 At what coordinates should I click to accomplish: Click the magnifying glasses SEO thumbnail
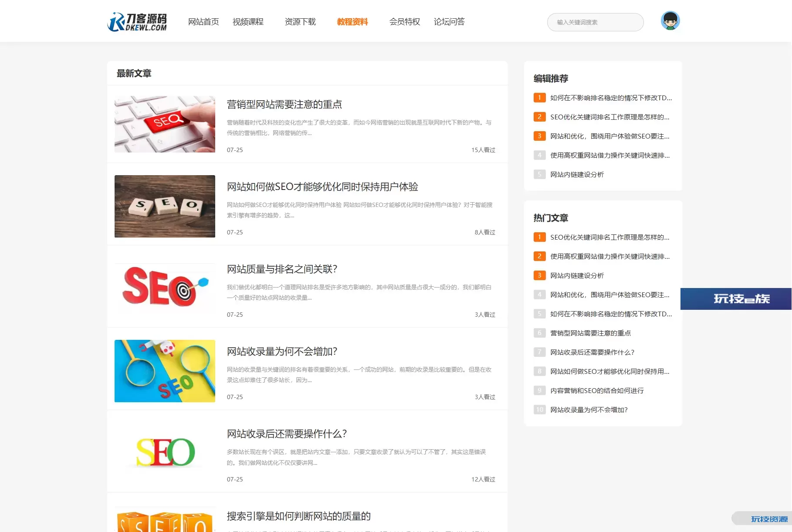click(165, 371)
